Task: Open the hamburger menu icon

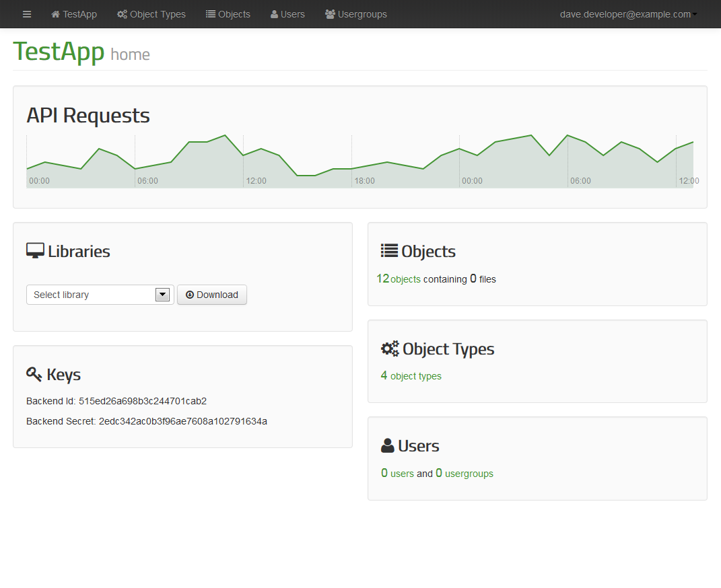Action: click(x=27, y=14)
